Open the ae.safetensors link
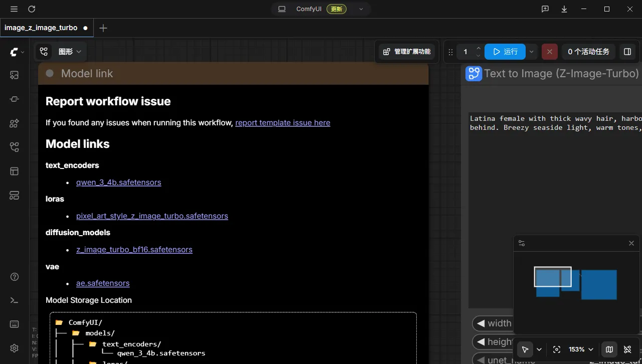 pos(103,283)
